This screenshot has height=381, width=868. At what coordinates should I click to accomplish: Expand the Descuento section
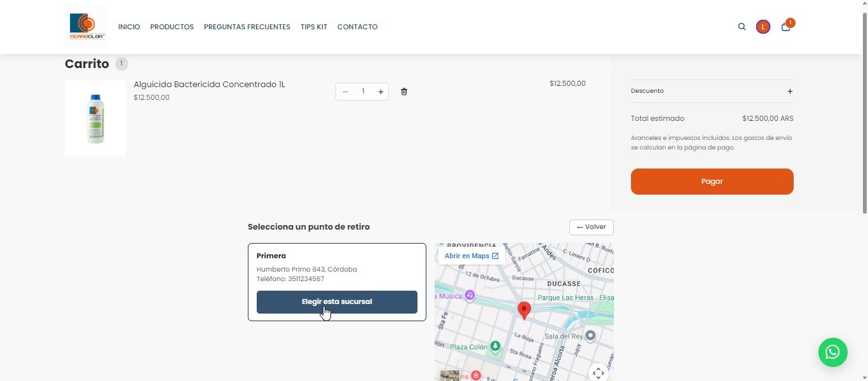coord(712,91)
